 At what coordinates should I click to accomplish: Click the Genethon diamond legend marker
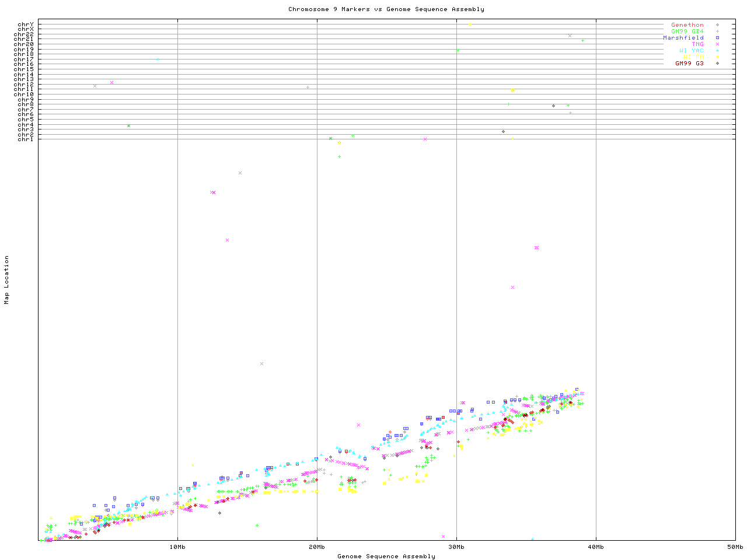click(x=717, y=25)
